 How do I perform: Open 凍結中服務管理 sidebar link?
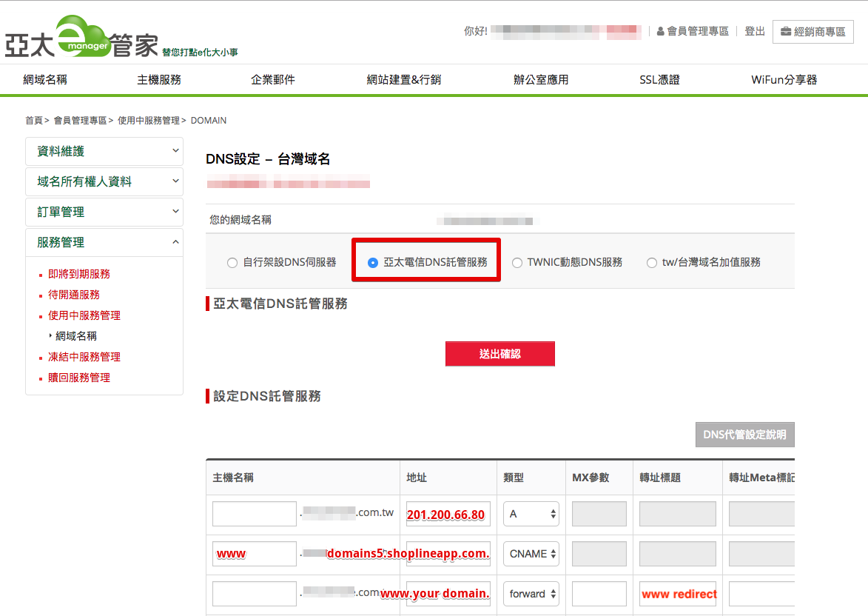84,358
